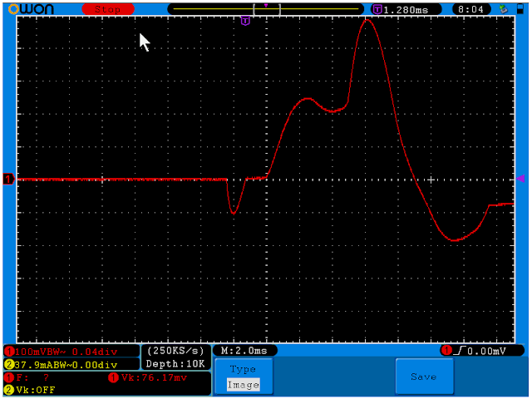Image resolution: width=532 pixels, height=399 pixels.
Task: Click the channel 1 frequency measurement F: ?
Action: pyautogui.click(x=33, y=377)
